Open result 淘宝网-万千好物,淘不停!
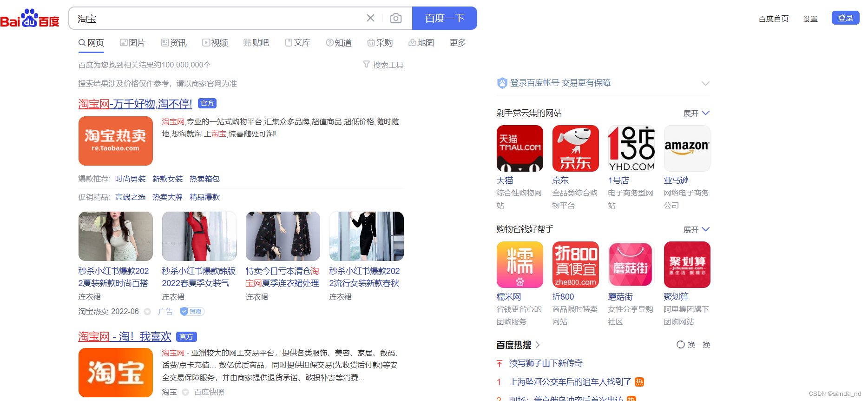 click(135, 104)
